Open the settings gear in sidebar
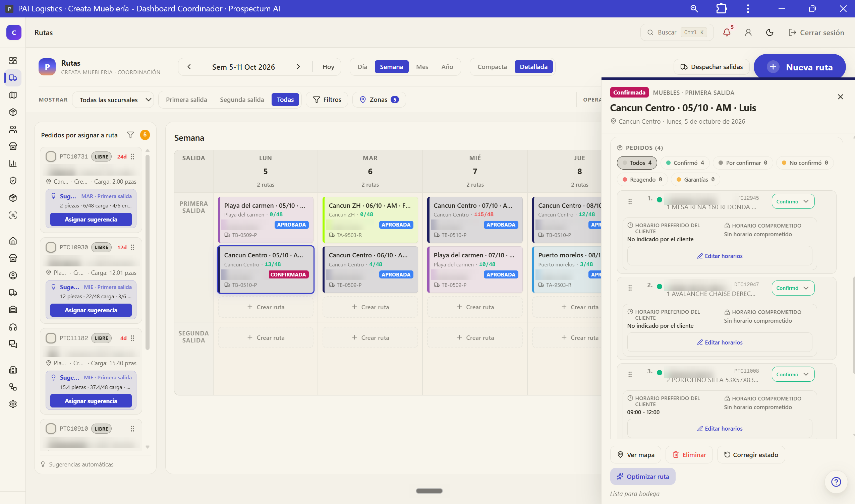The height and width of the screenshot is (504, 855). (x=13, y=404)
